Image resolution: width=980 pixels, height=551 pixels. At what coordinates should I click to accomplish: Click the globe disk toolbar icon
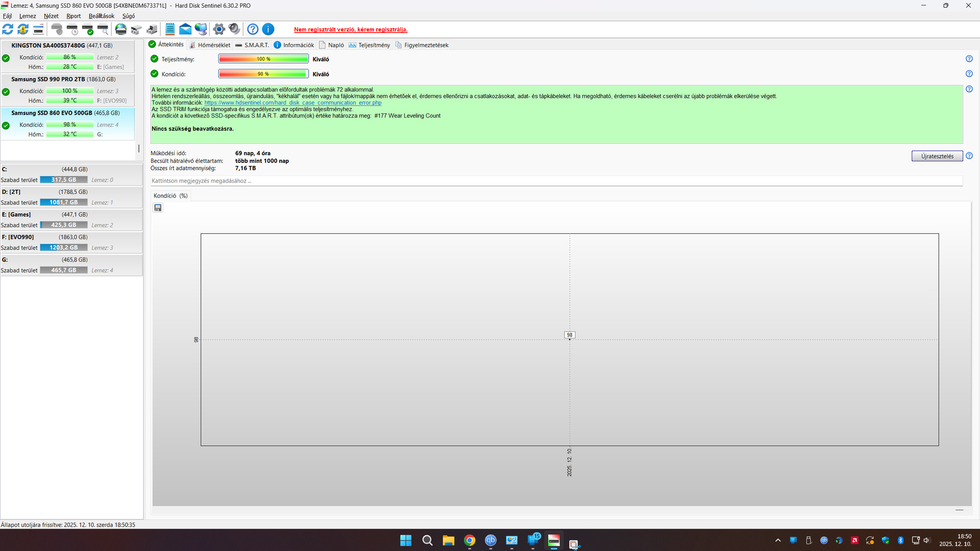tap(121, 29)
